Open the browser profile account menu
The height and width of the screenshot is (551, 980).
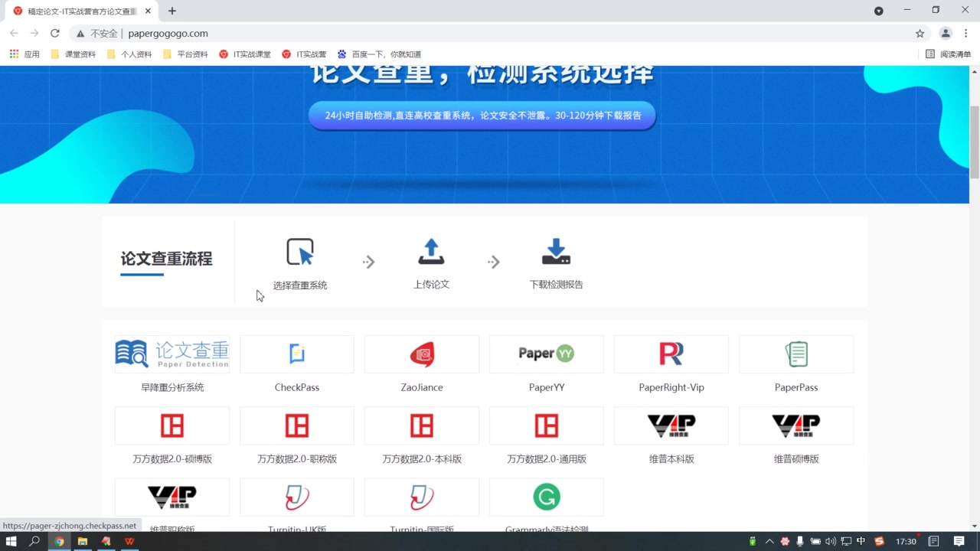pos(944,33)
